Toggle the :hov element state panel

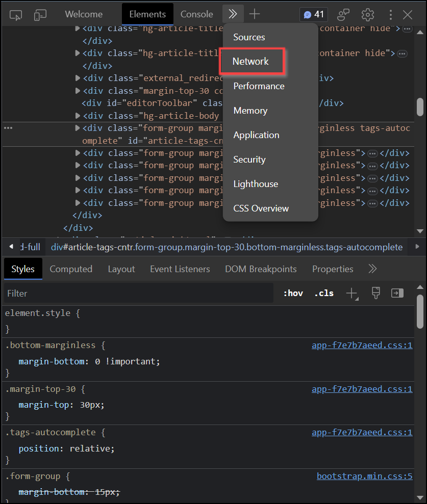[293, 293]
